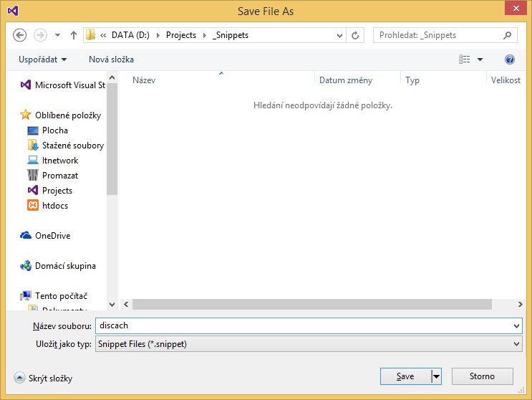Click the Plocha desktop icon

(x=32, y=130)
